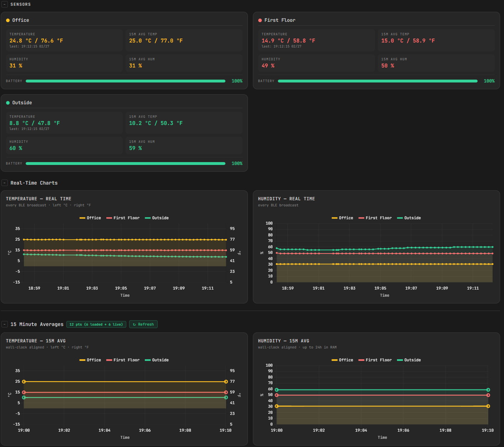
Task: Collapse the SENSORS section
Action: [x=5, y=4]
